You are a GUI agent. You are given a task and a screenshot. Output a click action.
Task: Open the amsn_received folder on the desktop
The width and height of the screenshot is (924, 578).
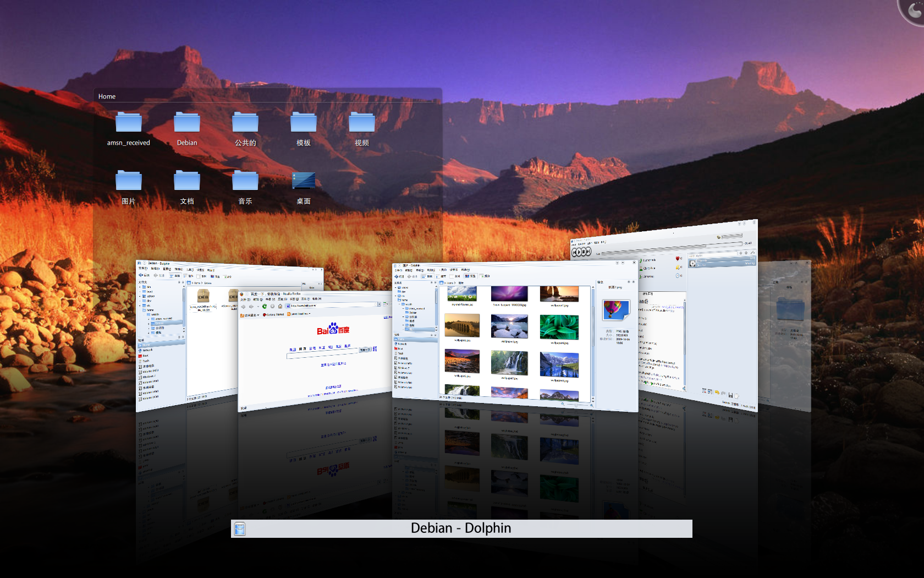(x=128, y=129)
